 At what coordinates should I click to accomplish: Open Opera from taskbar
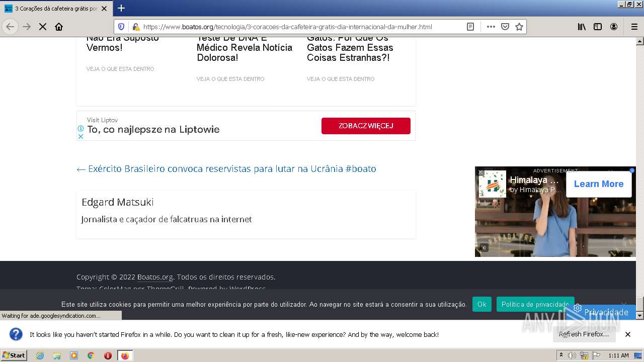[108, 355]
